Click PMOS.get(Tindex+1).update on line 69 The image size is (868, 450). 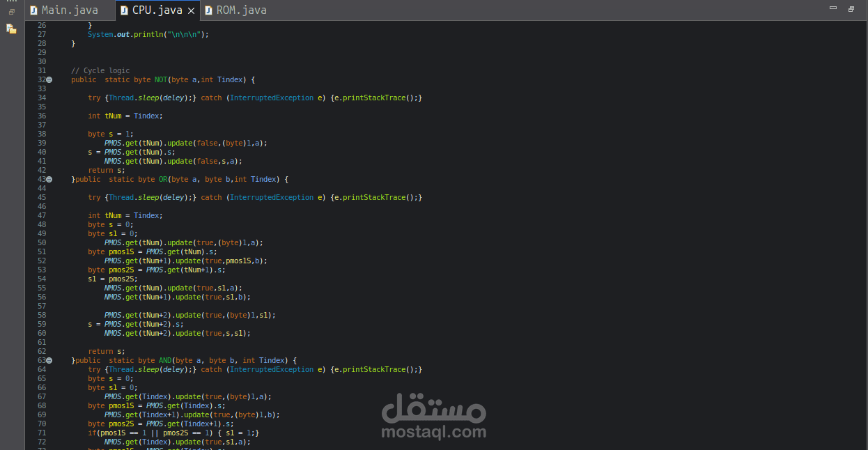(x=192, y=414)
